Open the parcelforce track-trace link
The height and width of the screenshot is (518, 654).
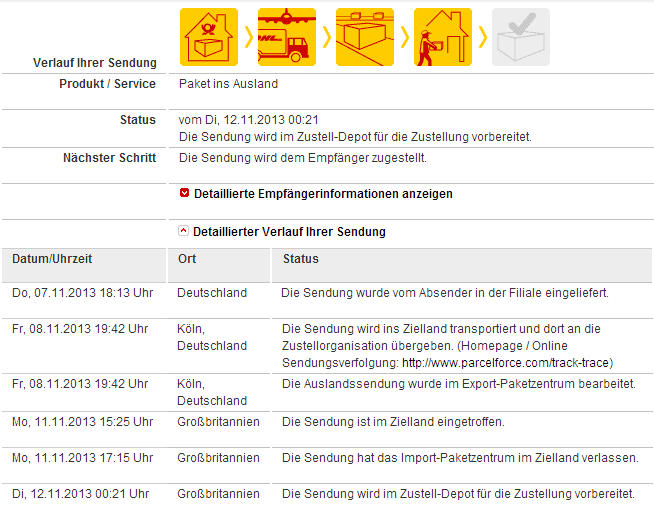[x=506, y=363]
